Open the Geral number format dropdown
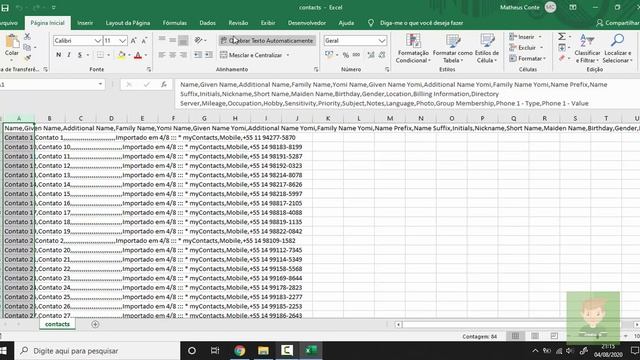The height and width of the screenshot is (360, 640). (x=381, y=40)
